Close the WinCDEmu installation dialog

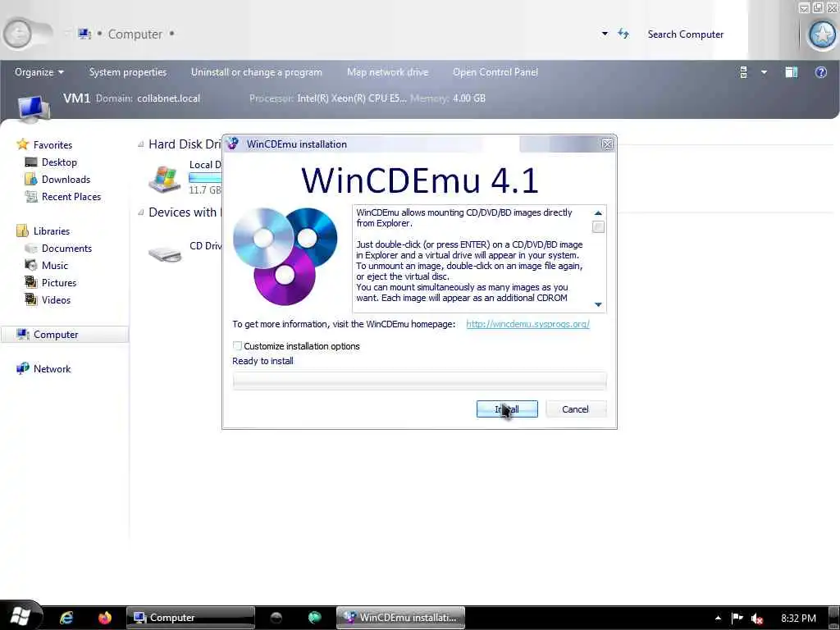pyautogui.click(x=607, y=144)
